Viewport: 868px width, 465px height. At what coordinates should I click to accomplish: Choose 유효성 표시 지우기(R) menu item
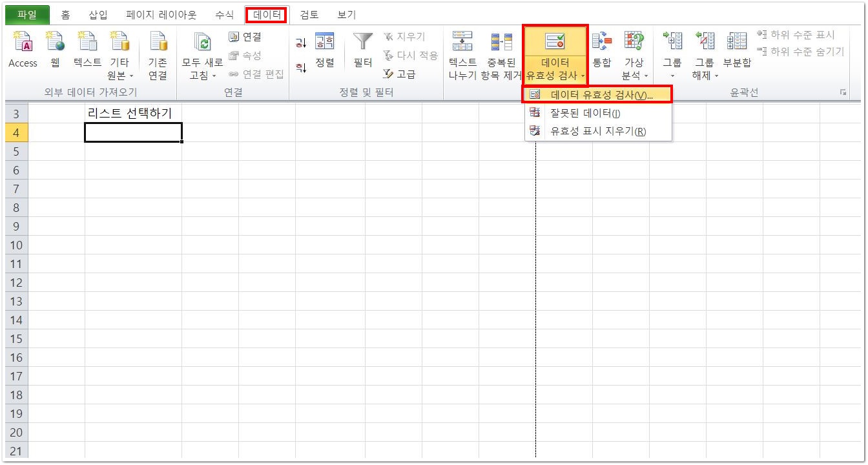click(x=598, y=131)
